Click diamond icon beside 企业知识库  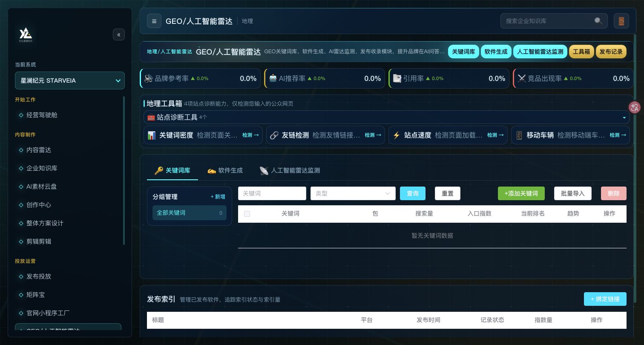(21, 168)
